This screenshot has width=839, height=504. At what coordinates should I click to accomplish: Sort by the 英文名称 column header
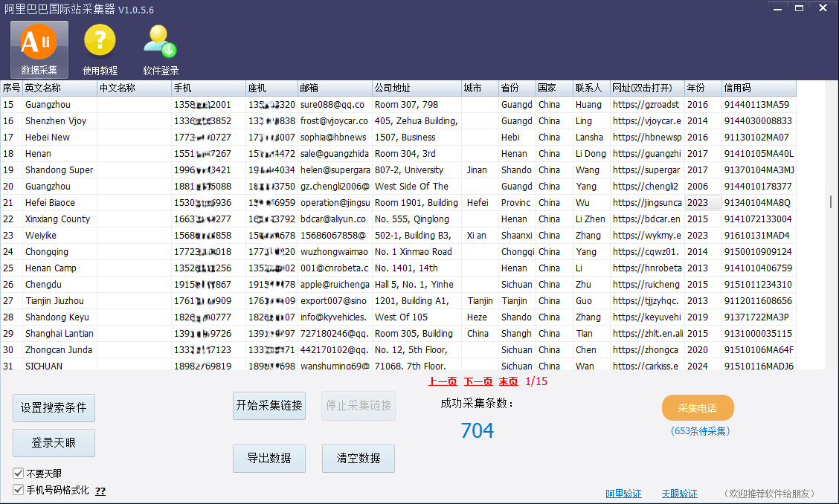pyautogui.click(x=60, y=88)
